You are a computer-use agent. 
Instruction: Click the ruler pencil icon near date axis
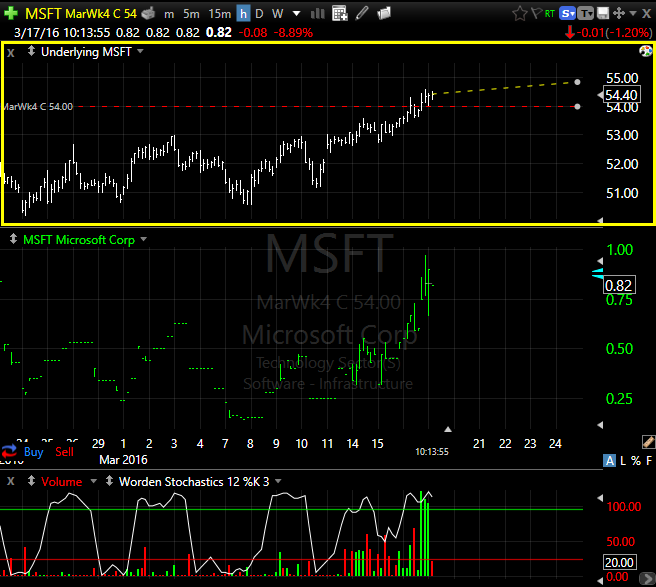648,442
